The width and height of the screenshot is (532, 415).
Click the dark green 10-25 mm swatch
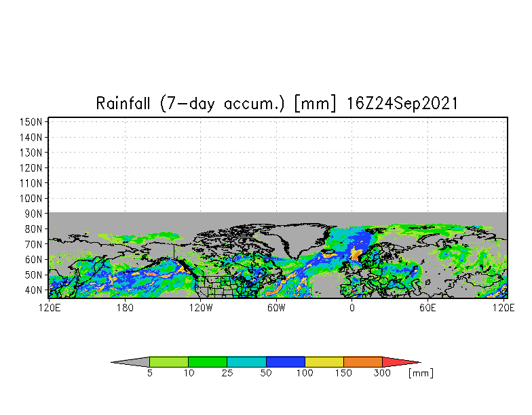click(208, 362)
